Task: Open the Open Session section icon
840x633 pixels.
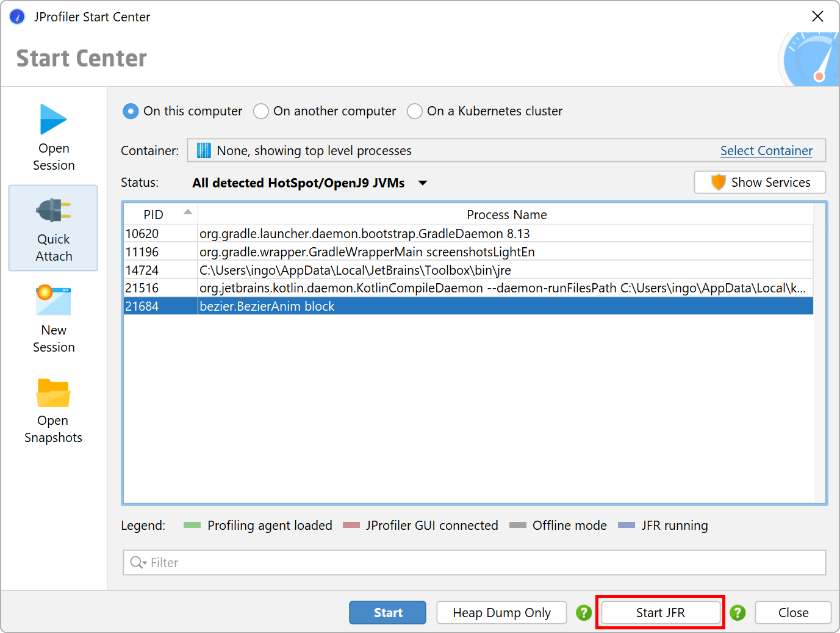Action: pos(53,119)
